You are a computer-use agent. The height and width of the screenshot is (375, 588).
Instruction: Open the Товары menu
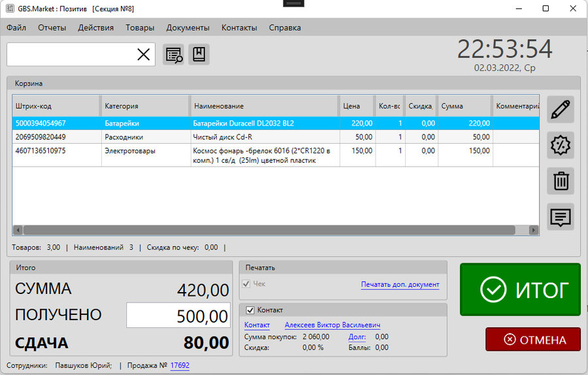pos(140,27)
